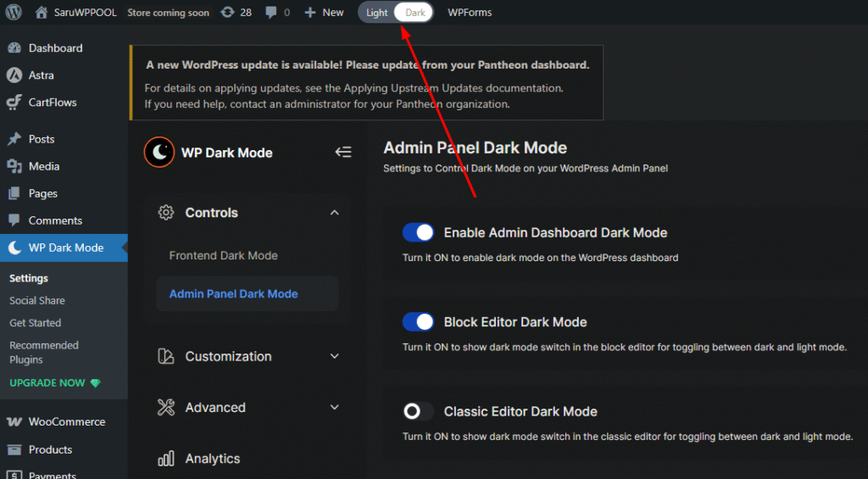868x479 pixels.
Task: Open the comments bubble icon in admin bar
Action: 270,12
